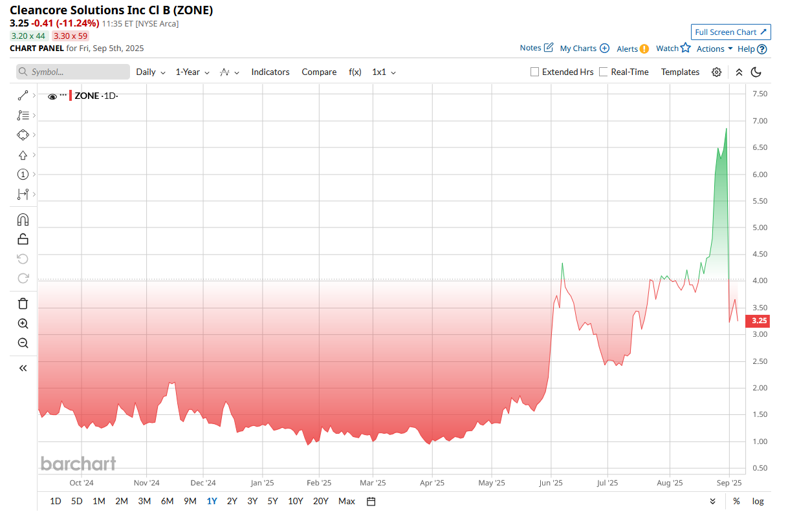Collapse the left drawing toolbar
The width and height of the screenshot is (788, 532).
click(x=23, y=368)
